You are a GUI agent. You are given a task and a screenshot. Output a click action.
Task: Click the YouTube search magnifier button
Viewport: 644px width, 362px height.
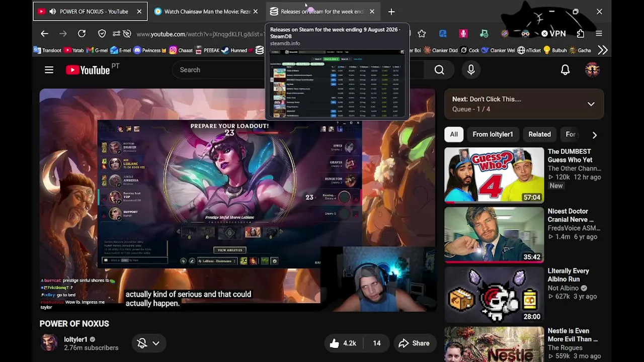click(x=439, y=70)
